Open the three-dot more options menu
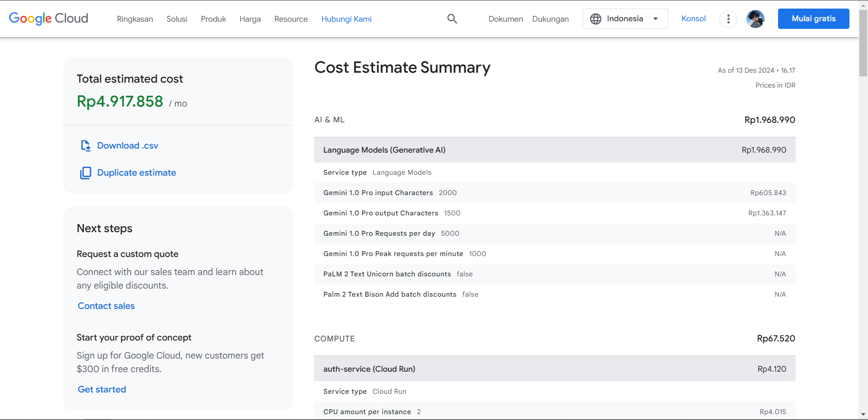868x420 pixels. pos(728,19)
